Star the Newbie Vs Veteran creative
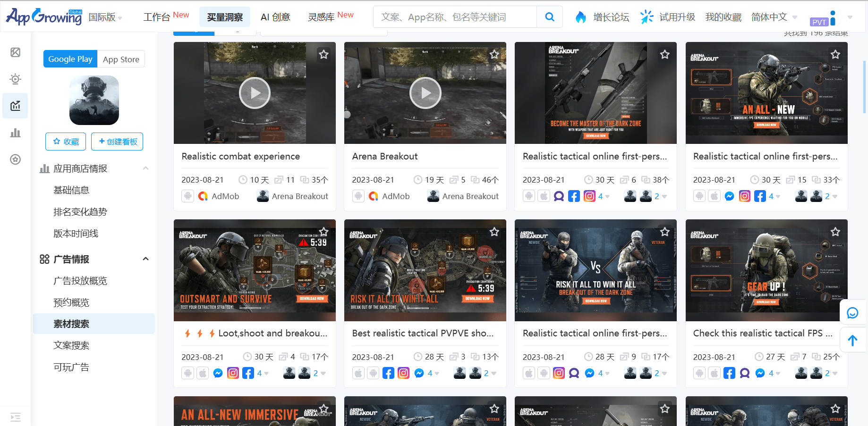The width and height of the screenshot is (868, 426). click(x=665, y=232)
